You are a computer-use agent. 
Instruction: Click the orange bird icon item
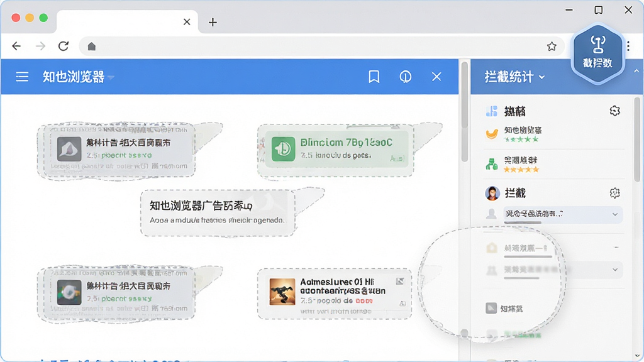[492, 134]
